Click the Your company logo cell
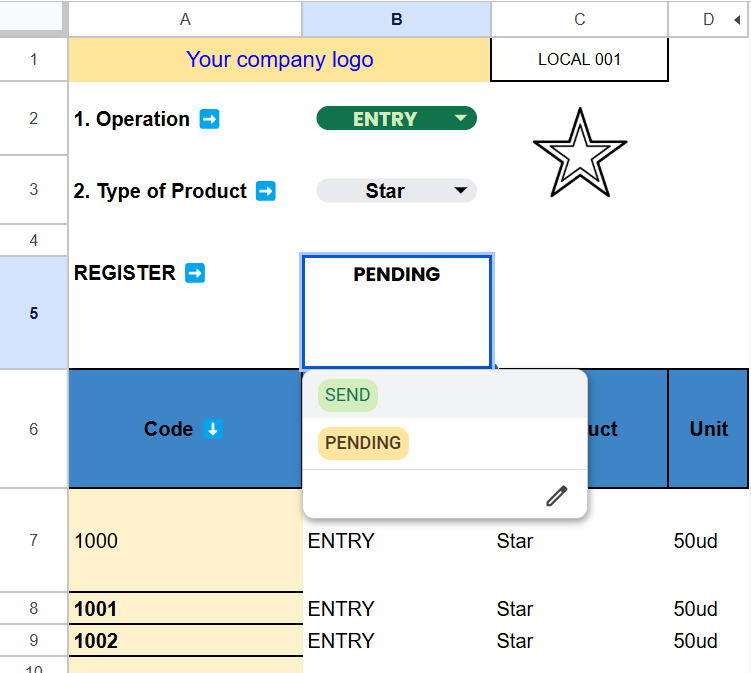This screenshot has height=673, width=751. pyautogui.click(x=280, y=59)
